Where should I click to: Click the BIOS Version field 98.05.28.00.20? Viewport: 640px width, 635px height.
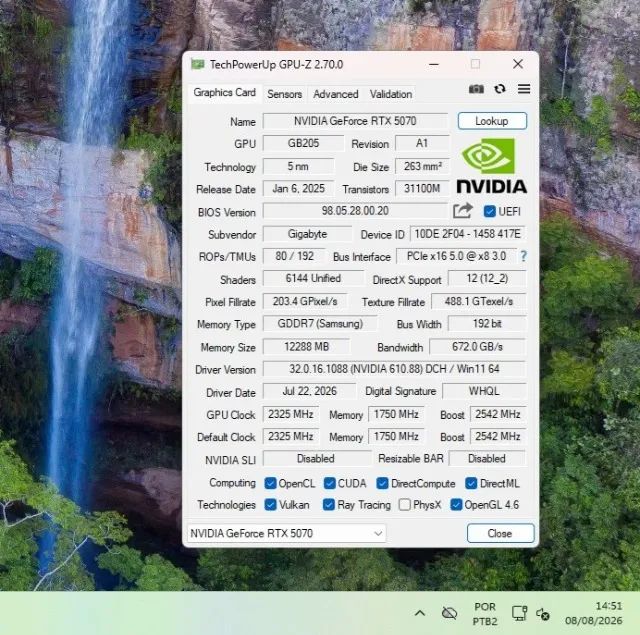355,211
